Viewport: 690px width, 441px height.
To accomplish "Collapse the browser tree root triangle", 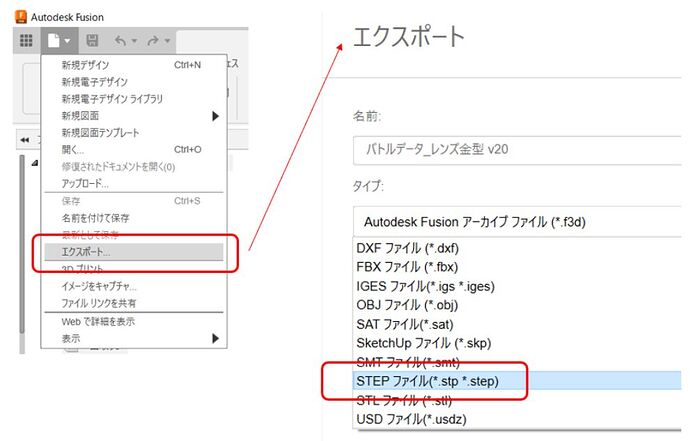I will 35,163.
